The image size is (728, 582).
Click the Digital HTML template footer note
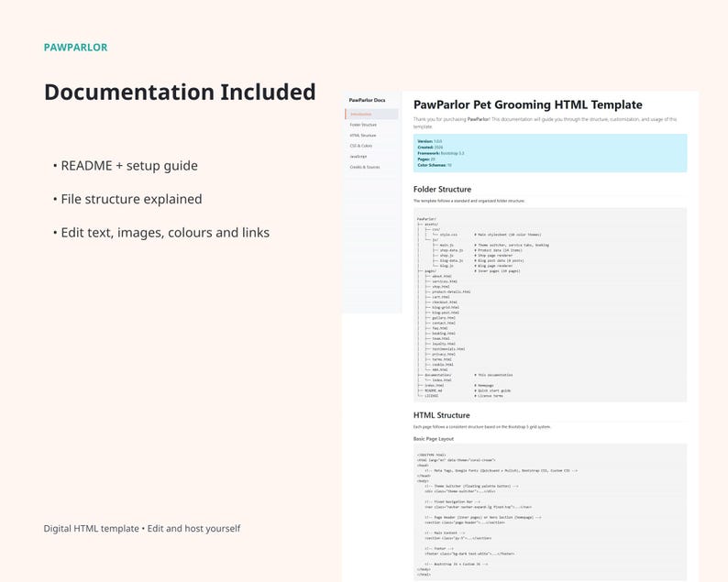[x=141, y=529]
